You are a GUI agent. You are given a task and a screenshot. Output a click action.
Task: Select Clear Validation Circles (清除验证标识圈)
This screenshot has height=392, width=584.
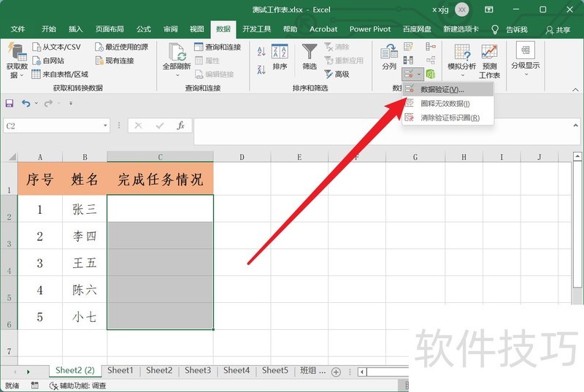(448, 118)
